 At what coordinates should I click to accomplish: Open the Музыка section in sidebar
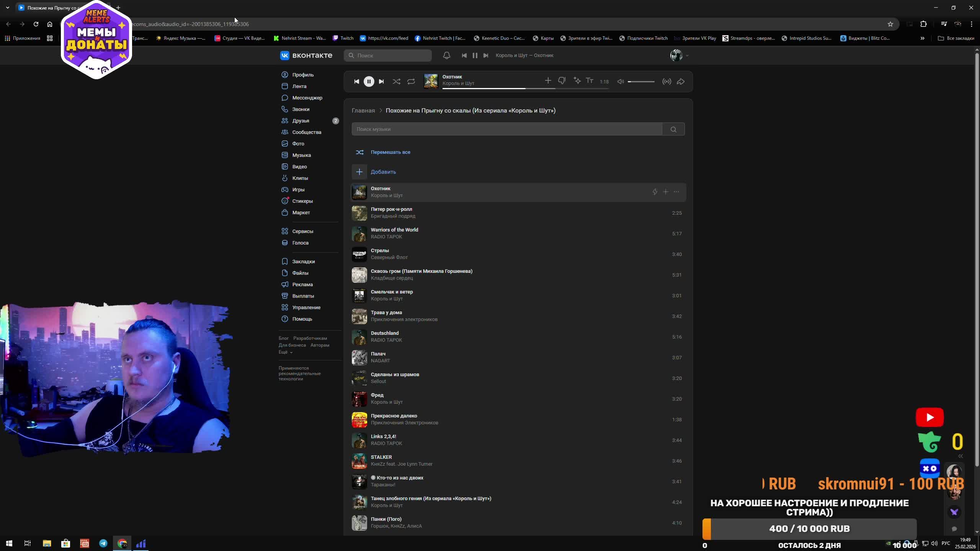pos(301,155)
